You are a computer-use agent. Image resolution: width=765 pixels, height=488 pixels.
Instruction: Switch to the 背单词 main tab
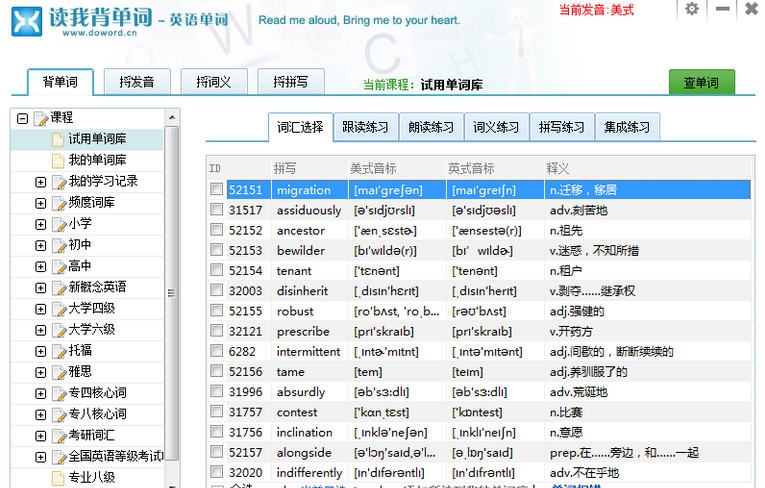click(60, 82)
